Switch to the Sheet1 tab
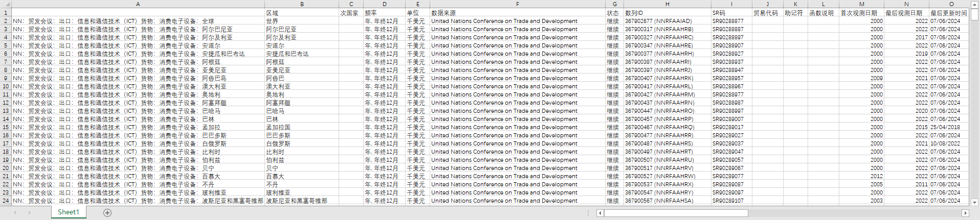 [68, 212]
